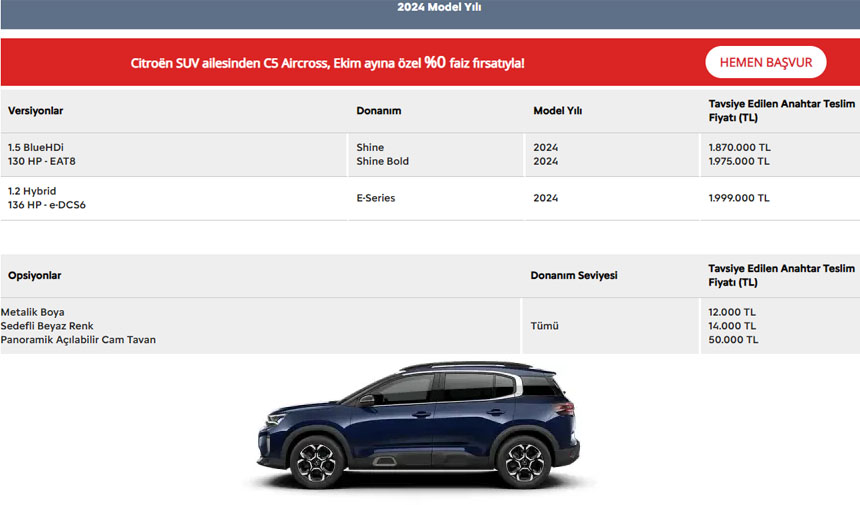This screenshot has width=860, height=505.
Task: Click the E-Series trim text
Action: (375, 198)
